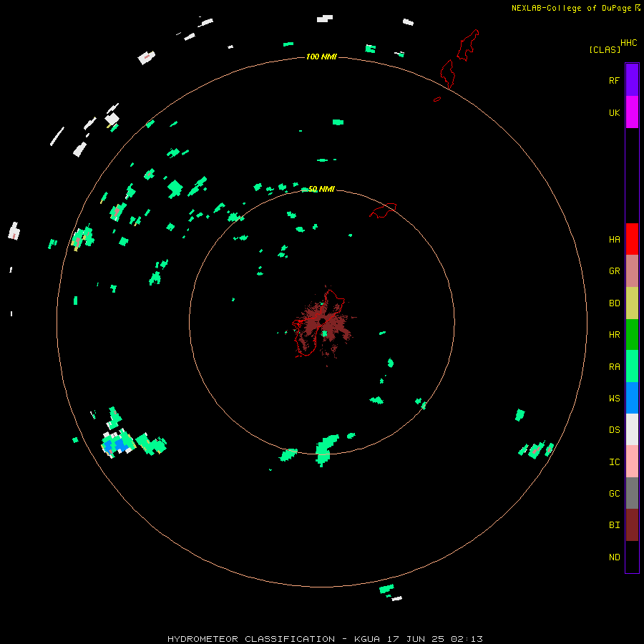Click the "50 NMI" range ring label
The width and height of the screenshot is (644, 644).
[x=321, y=189]
